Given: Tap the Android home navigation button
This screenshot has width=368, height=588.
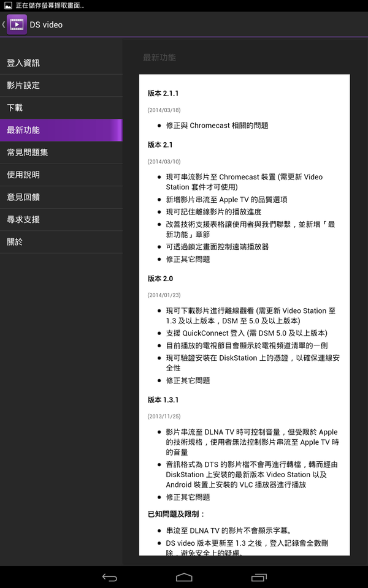Looking at the screenshot, I should [184, 578].
